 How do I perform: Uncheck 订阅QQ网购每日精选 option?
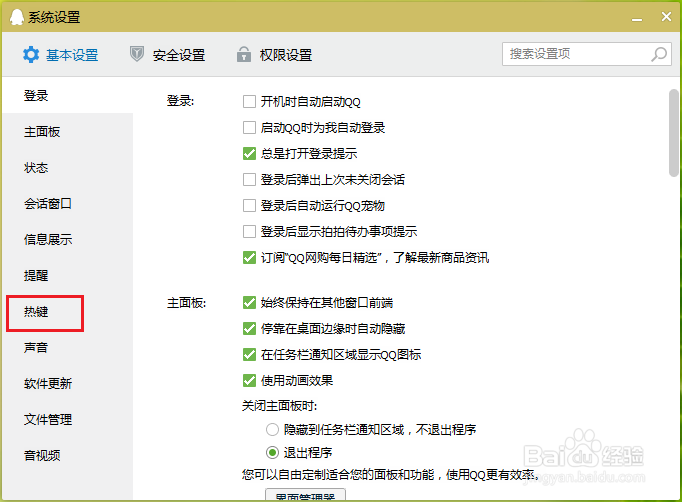249,258
